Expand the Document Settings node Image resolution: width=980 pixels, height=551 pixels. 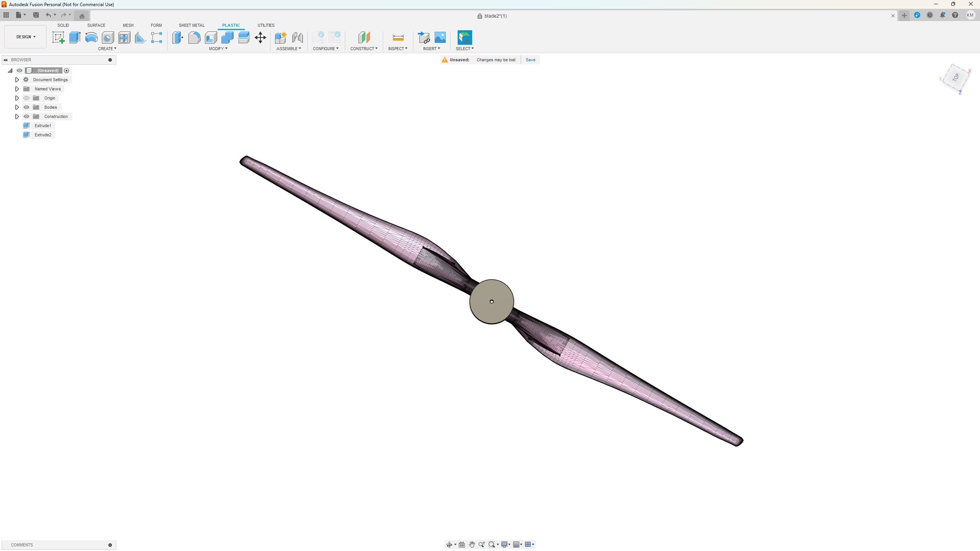(x=17, y=80)
